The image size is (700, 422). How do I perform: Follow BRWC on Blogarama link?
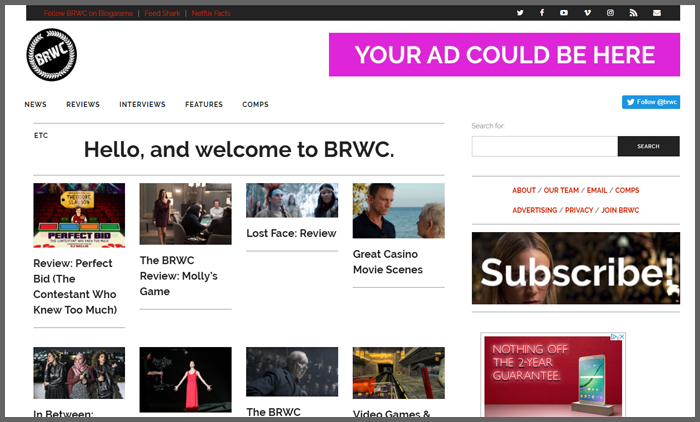[x=88, y=13]
